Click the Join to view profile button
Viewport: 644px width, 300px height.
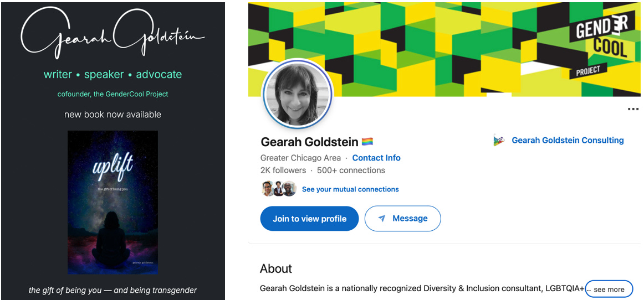click(309, 219)
